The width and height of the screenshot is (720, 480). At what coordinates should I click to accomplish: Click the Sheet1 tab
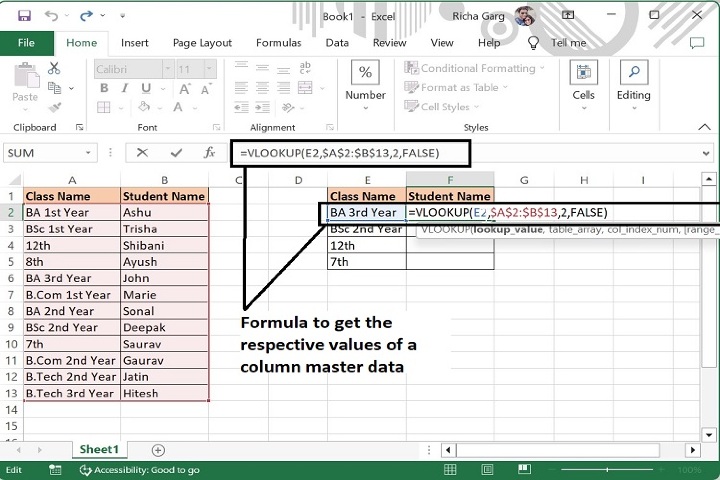(99, 449)
